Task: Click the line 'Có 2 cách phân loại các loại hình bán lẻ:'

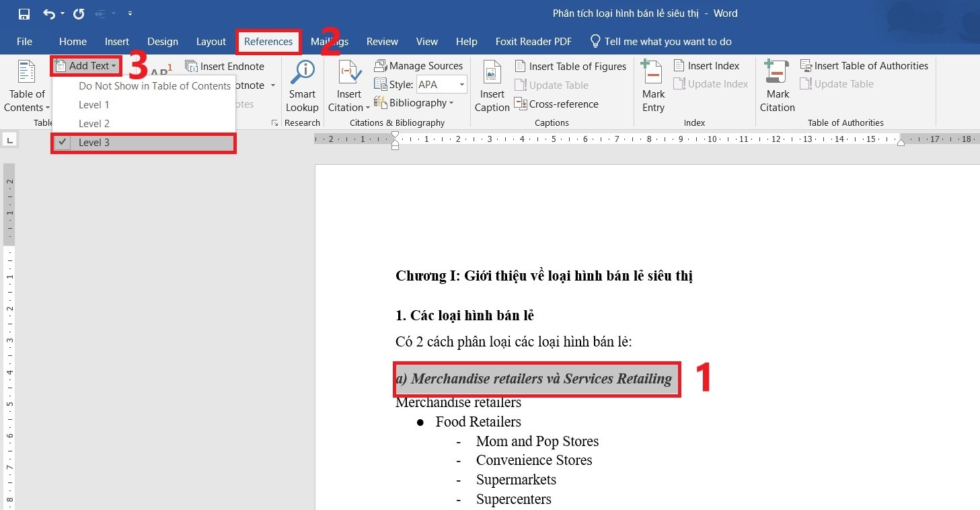Action: [514, 342]
